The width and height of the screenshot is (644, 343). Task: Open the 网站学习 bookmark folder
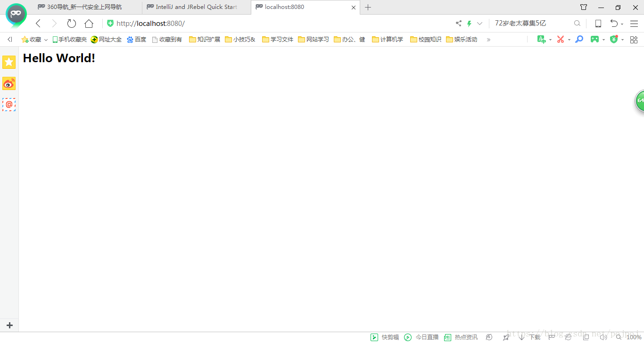pyautogui.click(x=314, y=40)
